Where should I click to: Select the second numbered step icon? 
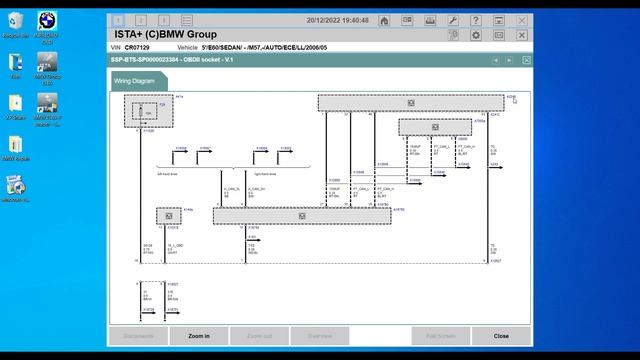point(141,20)
